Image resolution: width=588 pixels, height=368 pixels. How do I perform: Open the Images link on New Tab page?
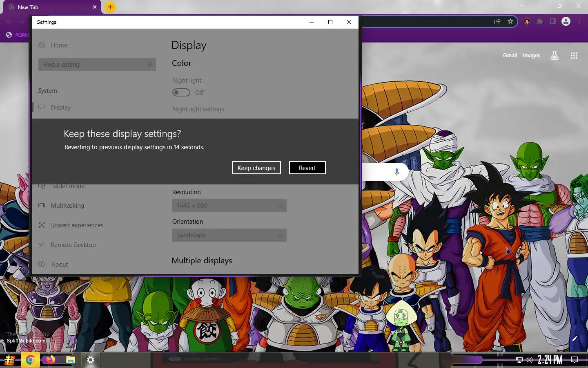pos(531,56)
